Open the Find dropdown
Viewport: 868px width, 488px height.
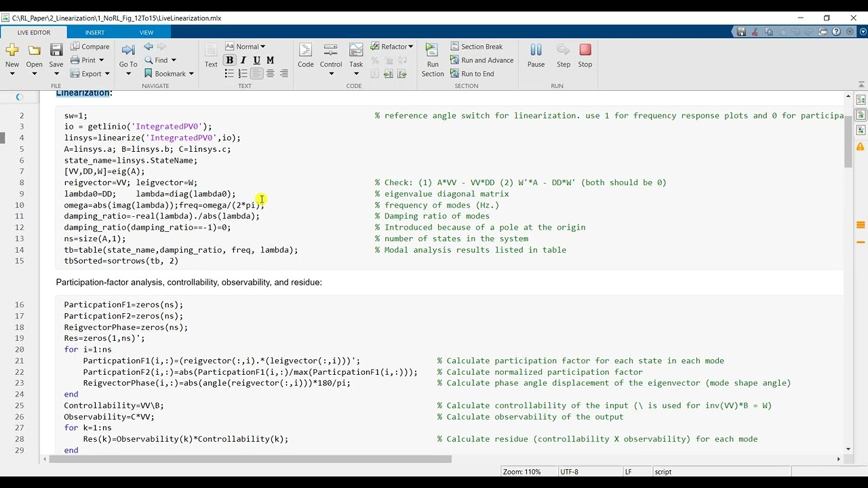pos(160,60)
